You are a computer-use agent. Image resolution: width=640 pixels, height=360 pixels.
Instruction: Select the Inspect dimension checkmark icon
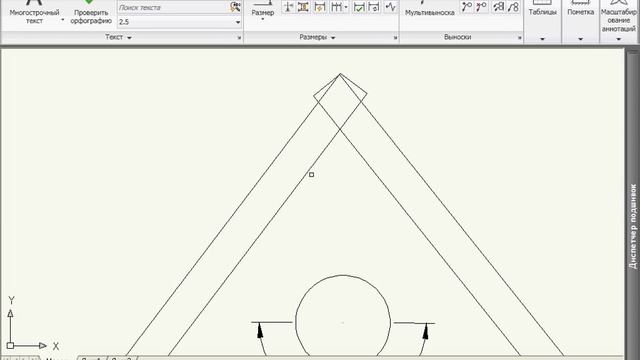click(x=359, y=7)
